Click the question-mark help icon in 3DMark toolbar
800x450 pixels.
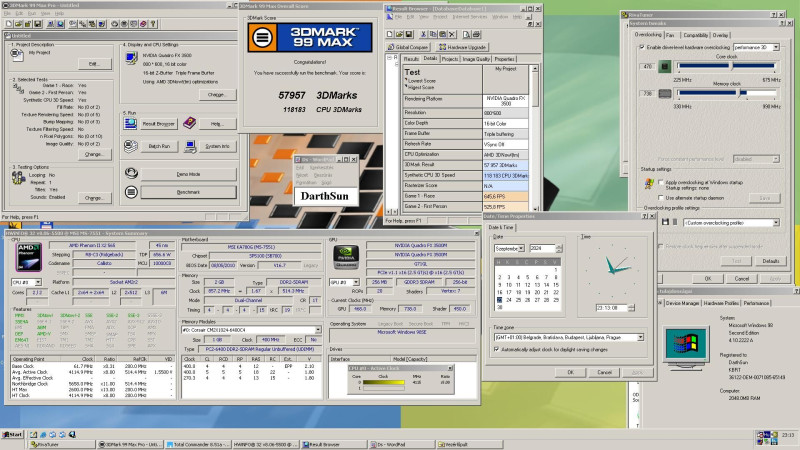coord(153,23)
